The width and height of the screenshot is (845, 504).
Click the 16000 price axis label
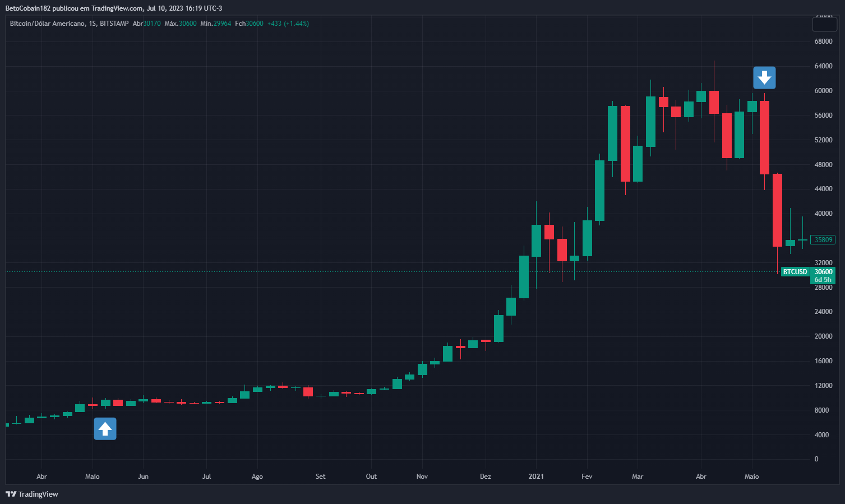[823, 361]
